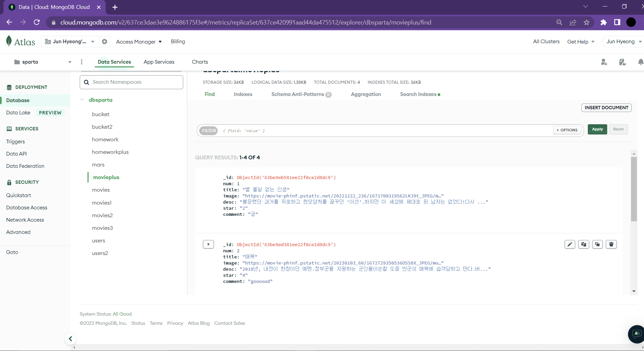644x351 pixels.
Task: Click the browser zoom magnifier icon
Action: tap(559, 22)
